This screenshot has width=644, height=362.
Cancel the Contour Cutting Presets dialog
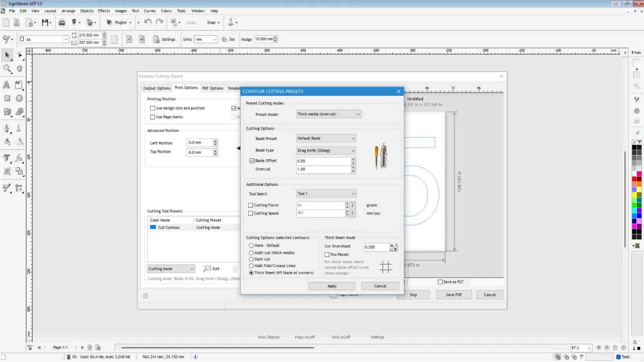pyautogui.click(x=380, y=286)
